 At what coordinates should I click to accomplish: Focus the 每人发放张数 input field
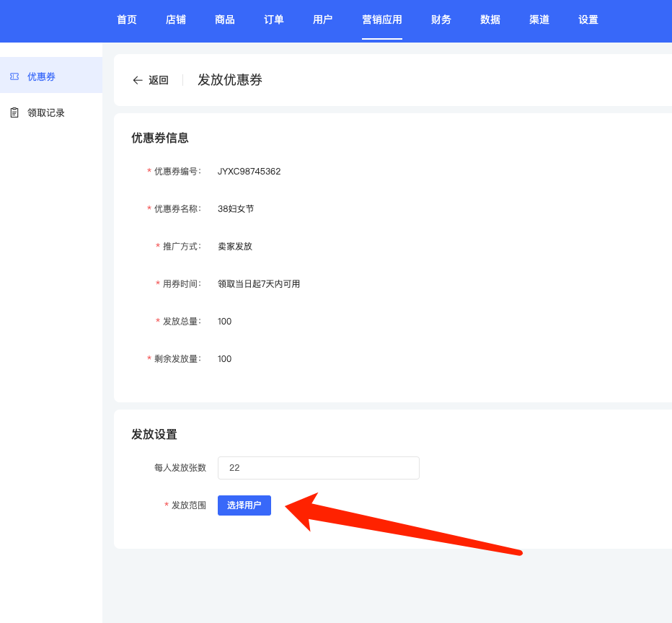click(x=318, y=468)
